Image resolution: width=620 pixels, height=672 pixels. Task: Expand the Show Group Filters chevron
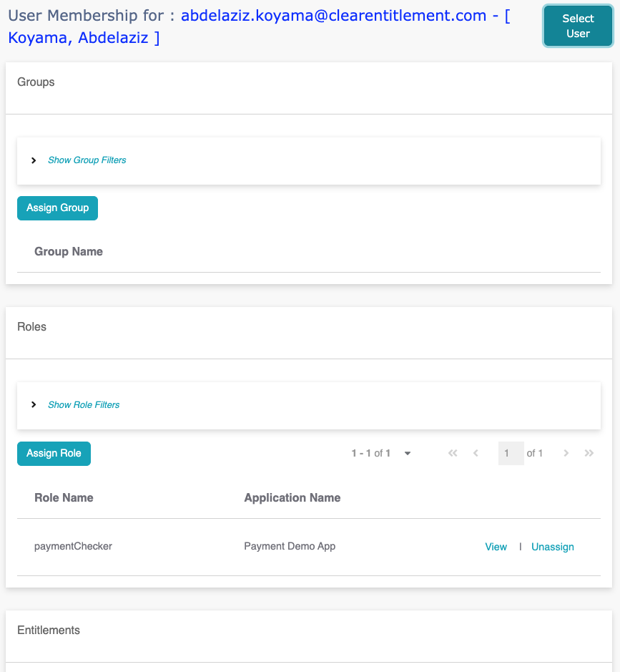click(34, 160)
